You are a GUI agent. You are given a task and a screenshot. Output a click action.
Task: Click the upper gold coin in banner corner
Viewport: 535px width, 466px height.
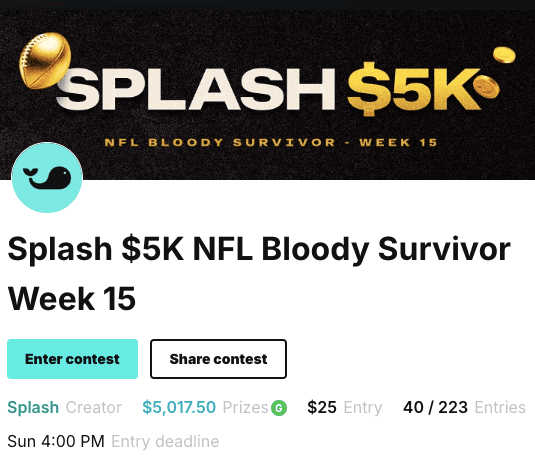(504, 55)
